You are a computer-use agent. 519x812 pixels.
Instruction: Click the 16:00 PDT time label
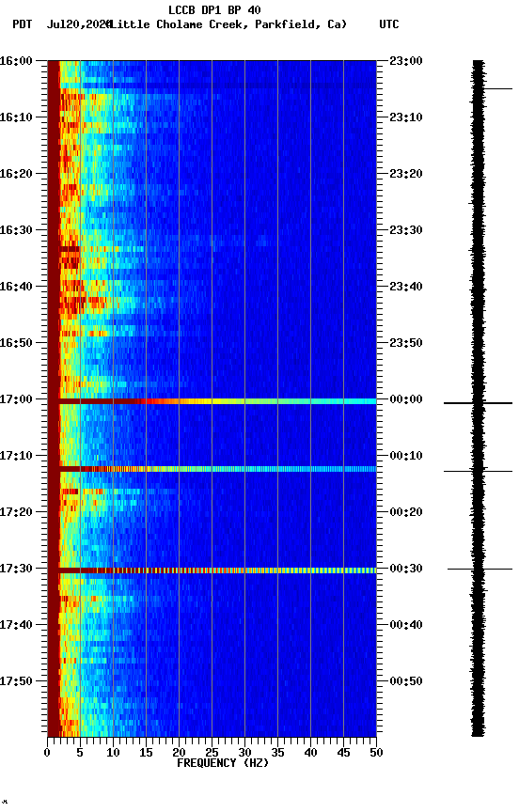16,61
